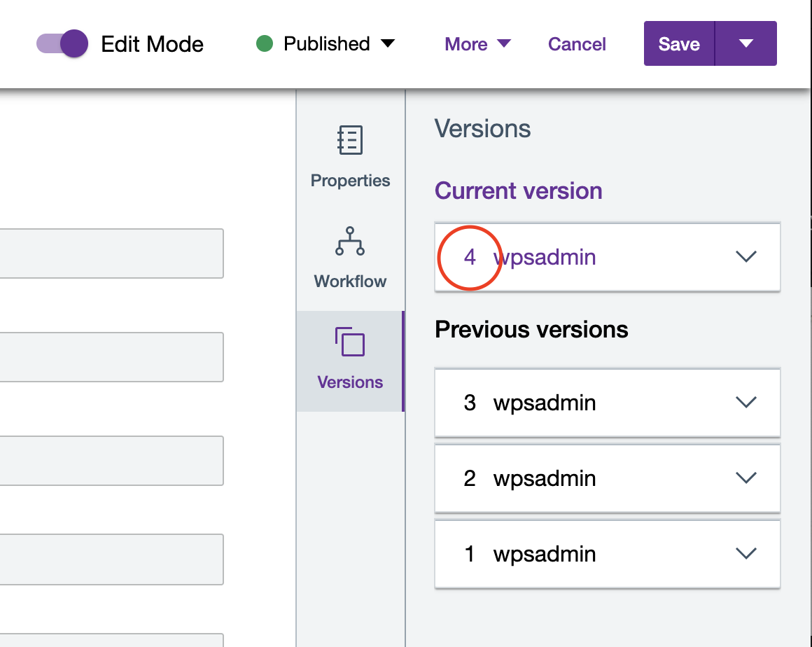Open the Published status dropdown
The width and height of the screenshot is (812, 647).
387,44
